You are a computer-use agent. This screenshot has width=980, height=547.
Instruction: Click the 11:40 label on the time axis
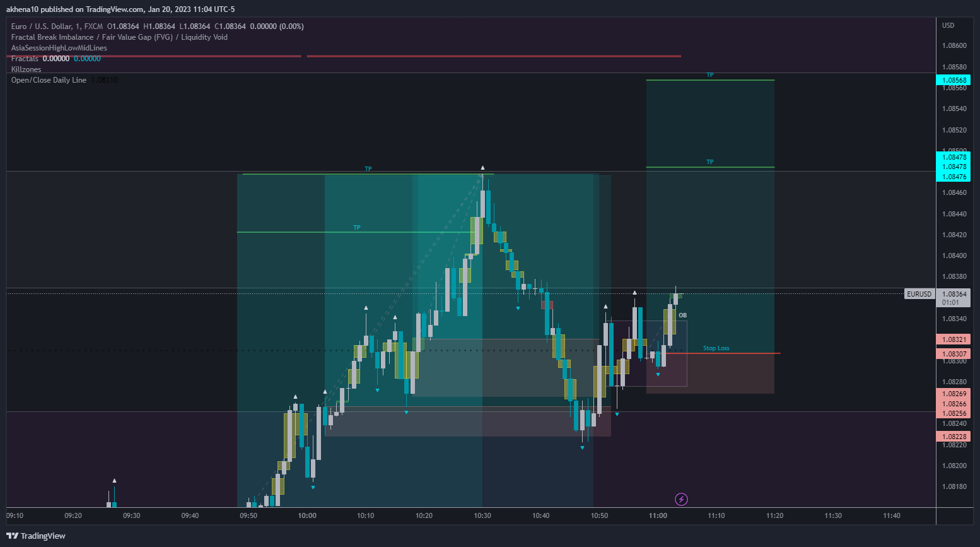pyautogui.click(x=892, y=515)
